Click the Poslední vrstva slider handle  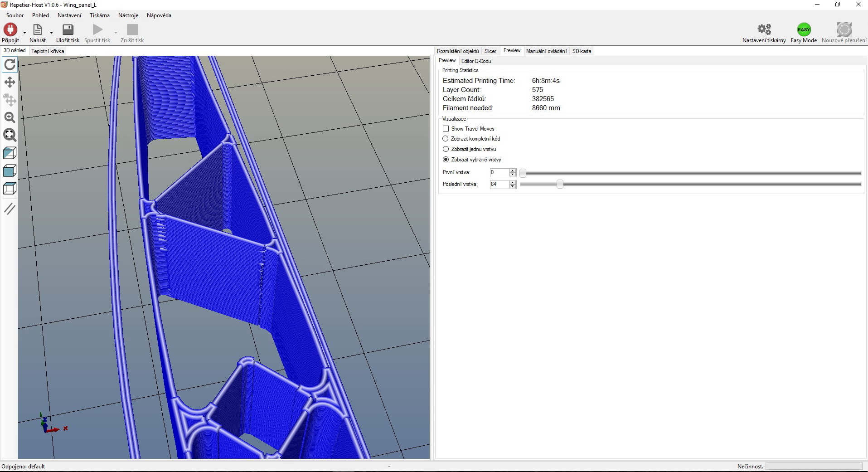(560, 184)
